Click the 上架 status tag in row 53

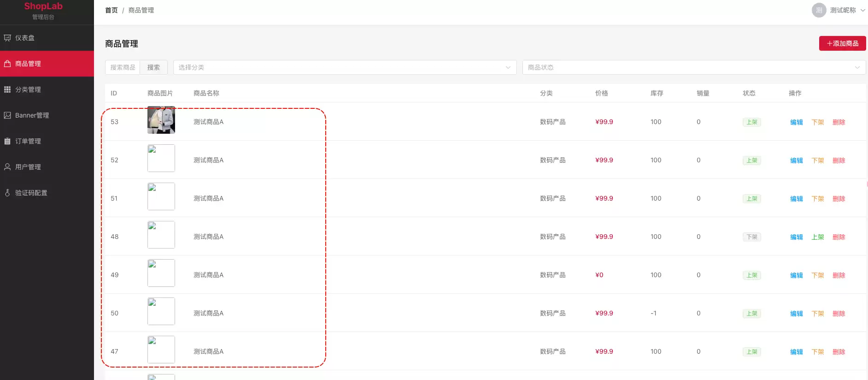752,122
